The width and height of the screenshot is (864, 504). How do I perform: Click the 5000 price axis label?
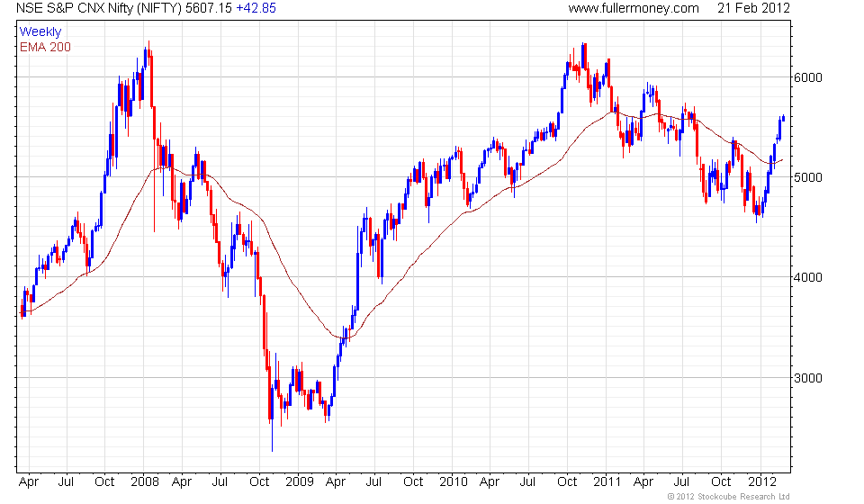807,177
